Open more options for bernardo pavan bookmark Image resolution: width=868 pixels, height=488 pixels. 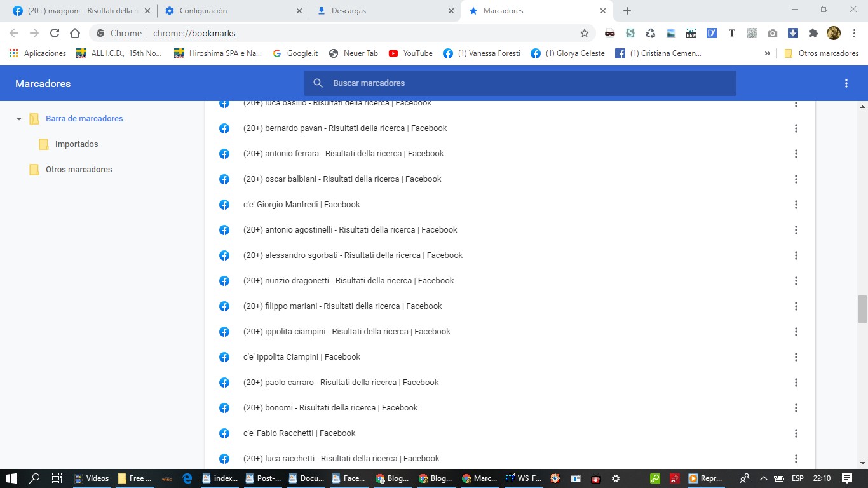[796, 128]
